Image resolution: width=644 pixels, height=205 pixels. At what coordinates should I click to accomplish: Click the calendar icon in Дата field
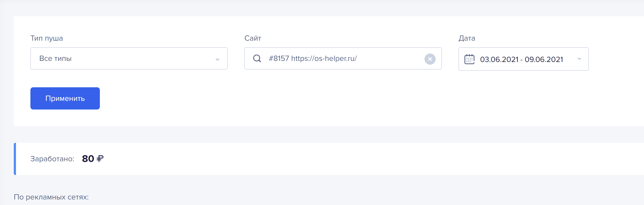click(x=469, y=59)
